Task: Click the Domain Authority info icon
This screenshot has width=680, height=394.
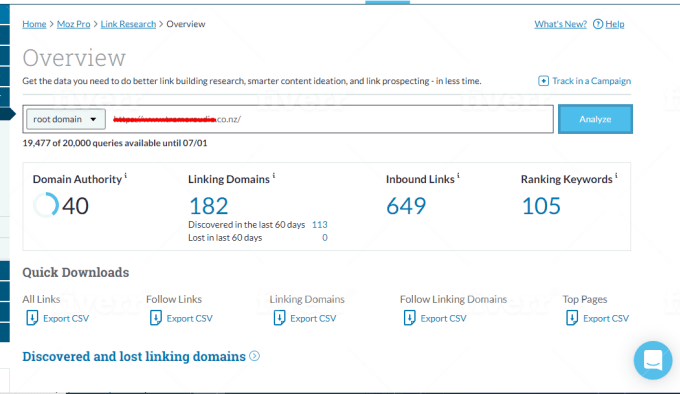Action: tap(126, 176)
